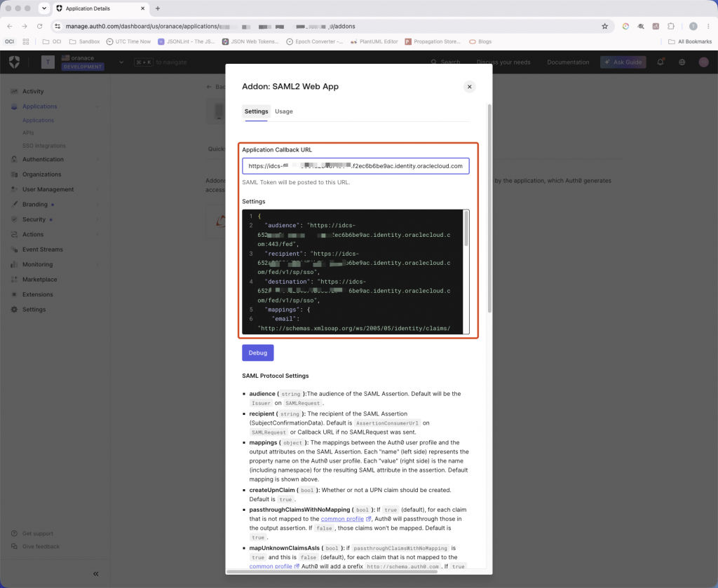The width and height of the screenshot is (718, 588).
Task: Click the Debug button
Action: click(x=258, y=353)
